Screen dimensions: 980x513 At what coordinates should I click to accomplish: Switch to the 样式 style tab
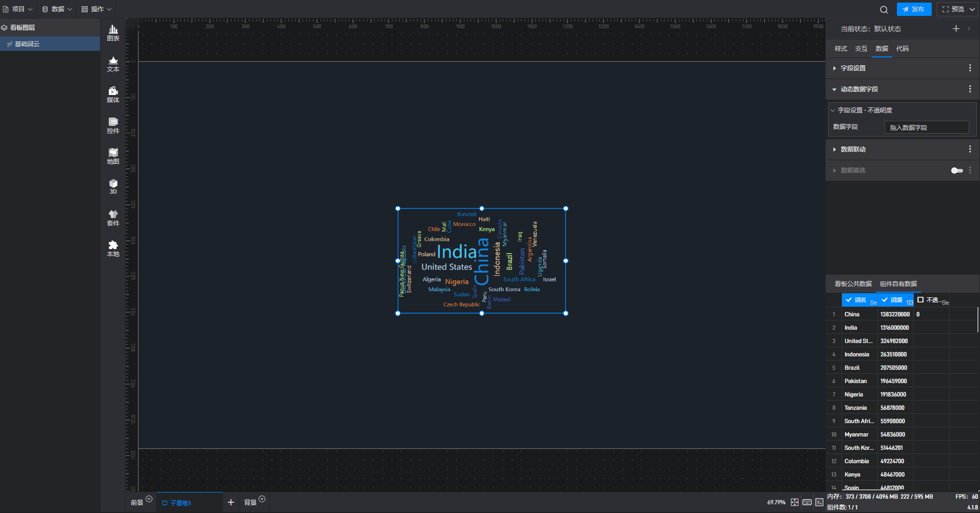coord(841,49)
